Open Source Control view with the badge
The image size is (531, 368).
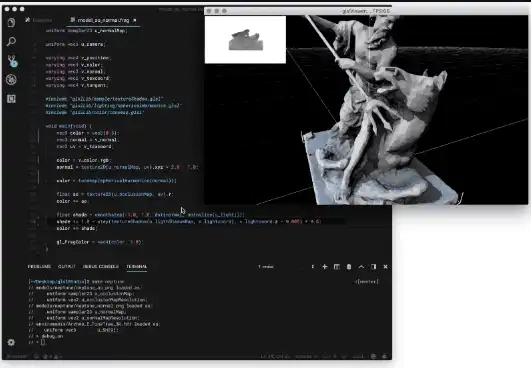click(12, 61)
